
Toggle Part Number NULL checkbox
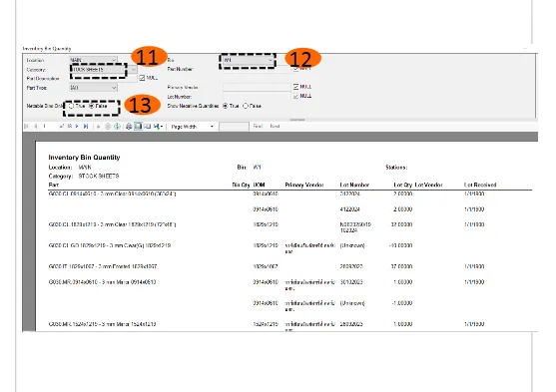pyautogui.click(x=296, y=69)
